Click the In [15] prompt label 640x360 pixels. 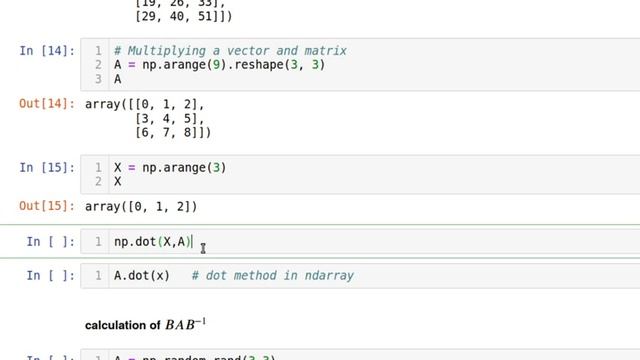(47, 168)
